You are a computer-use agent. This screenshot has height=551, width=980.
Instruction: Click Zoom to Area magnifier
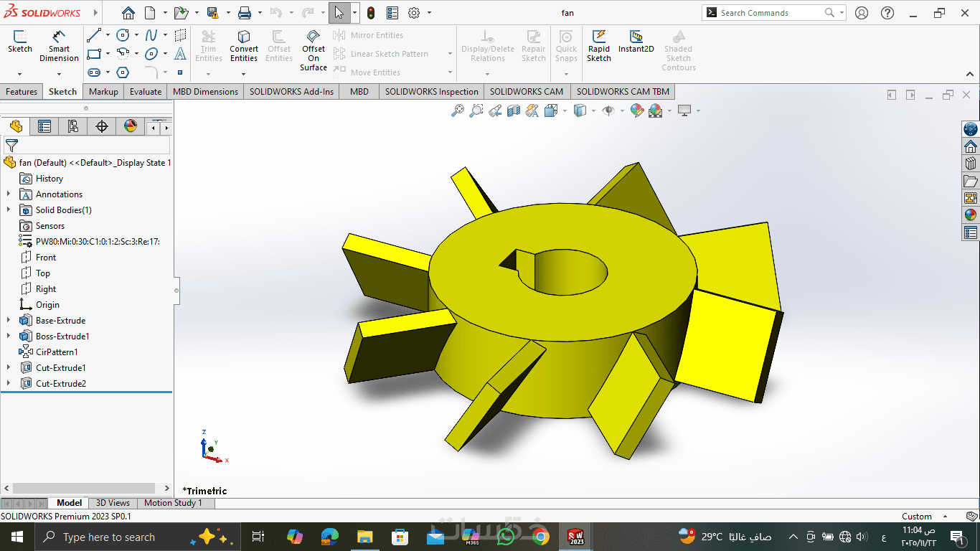tap(476, 110)
